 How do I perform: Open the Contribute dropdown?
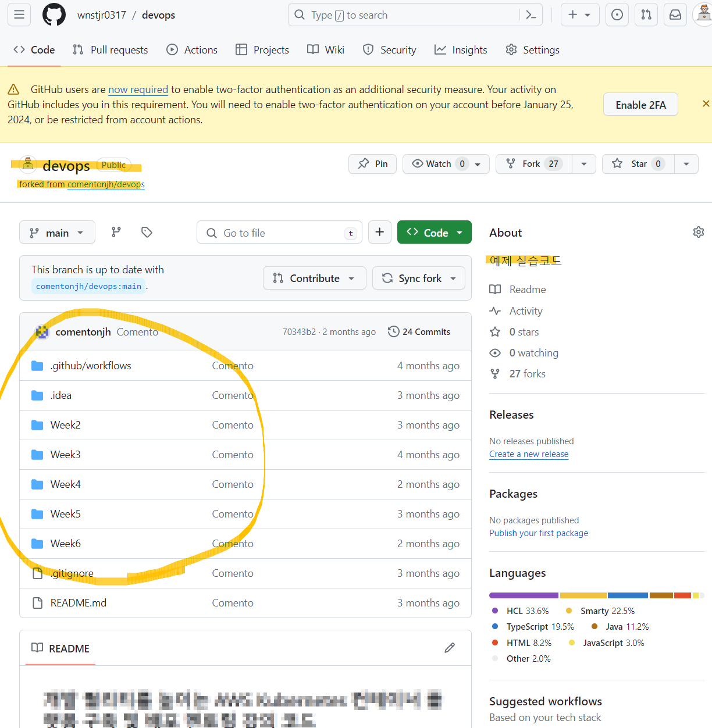pyautogui.click(x=315, y=278)
